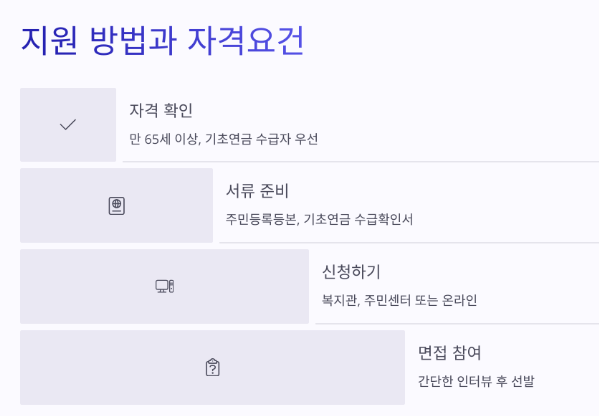Click the page heading 지원 방법과 자격요건

tap(162, 40)
